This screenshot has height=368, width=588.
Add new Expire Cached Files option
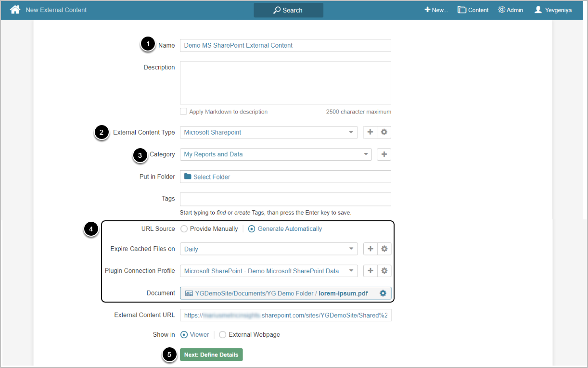click(370, 249)
